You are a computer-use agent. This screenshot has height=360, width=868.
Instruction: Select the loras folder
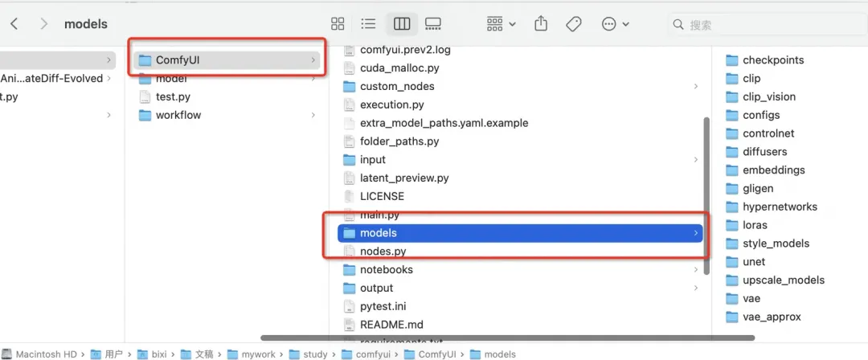(x=755, y=225)
